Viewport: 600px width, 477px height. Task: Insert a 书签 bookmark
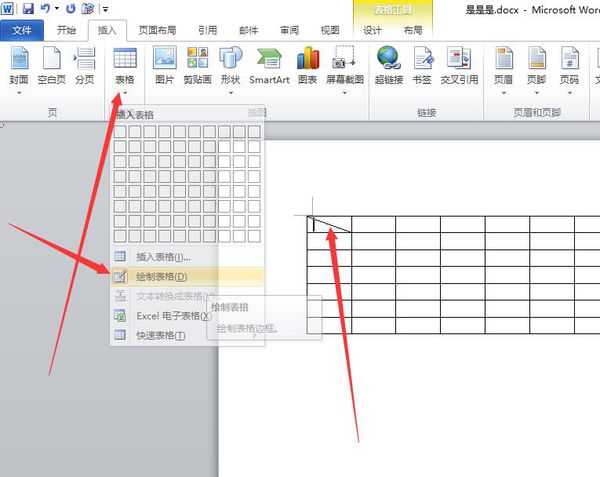422,65
